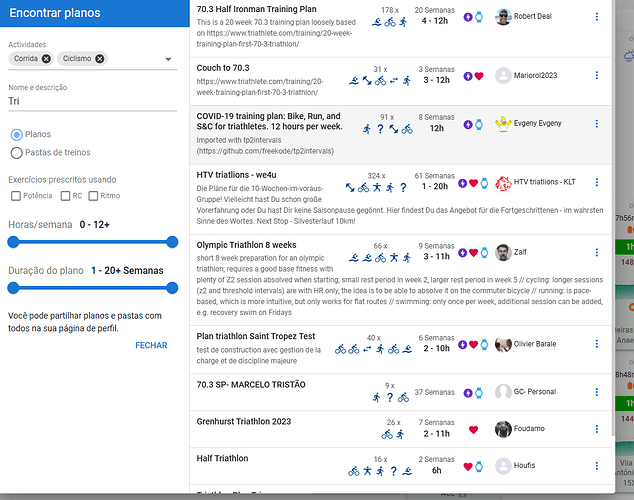
Task: Open more options for Olympic Triathlon 8 weeks
Action: [x=597, y=252]
